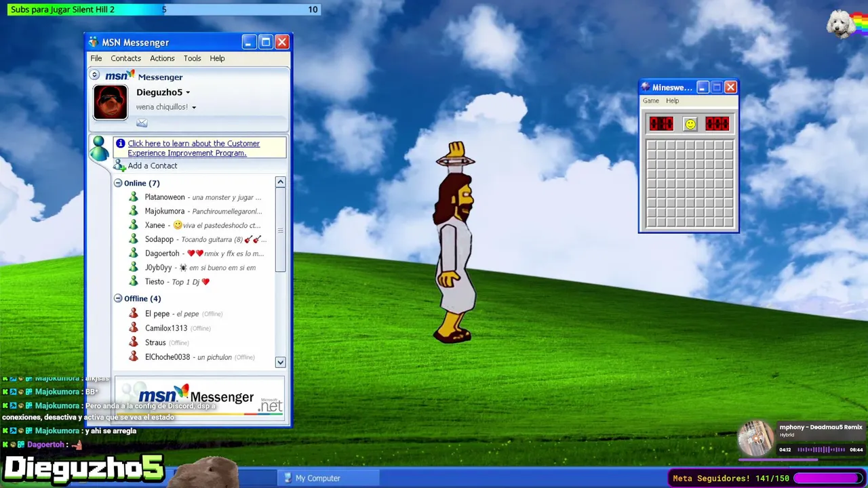Click Platanoweon's green online status icon
Image resolution: width=868 pixels, height=488 pixels.
coord(134,197)
